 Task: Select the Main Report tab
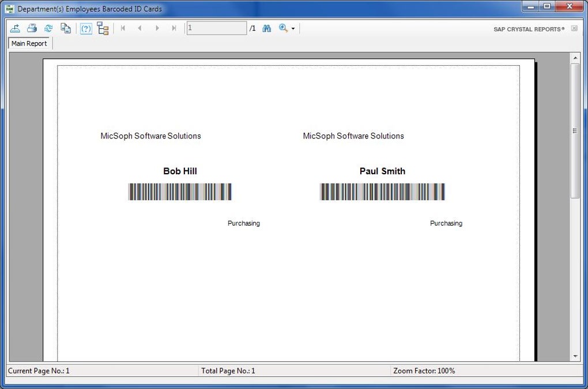29,44
